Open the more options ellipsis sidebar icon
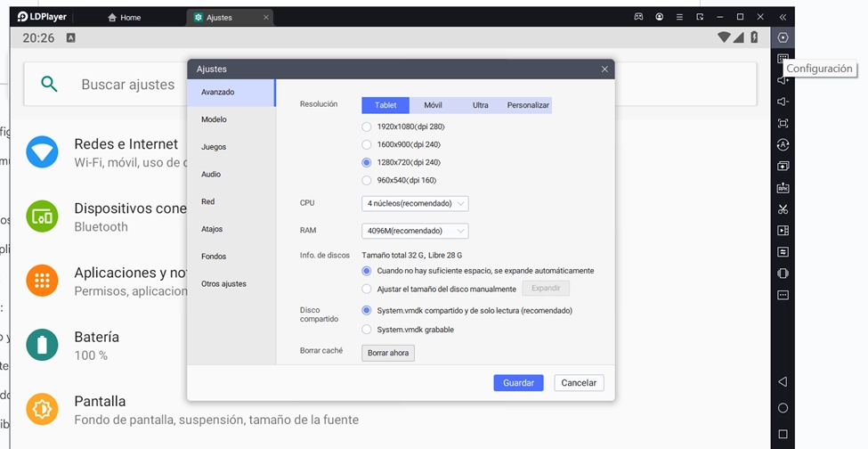The width and height of the screenshot is (868, 449). click(x=783, y=295)
